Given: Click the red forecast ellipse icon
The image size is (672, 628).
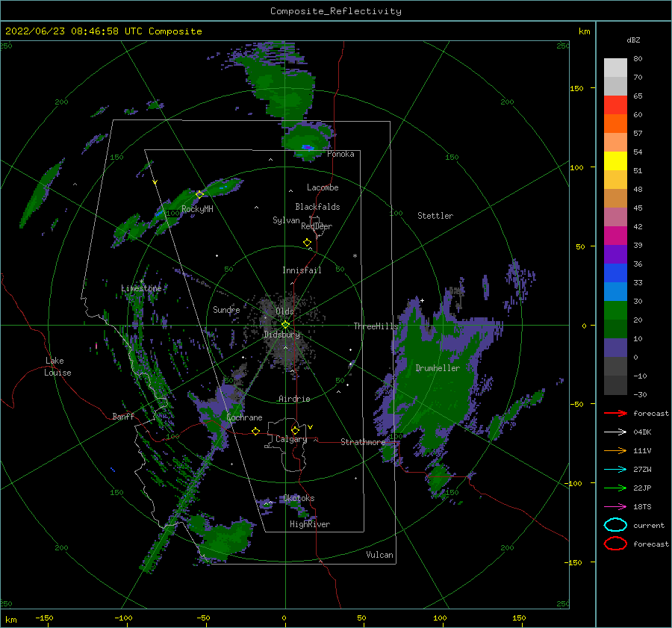Looking at the screenshot, I should [x=615, y=544].
